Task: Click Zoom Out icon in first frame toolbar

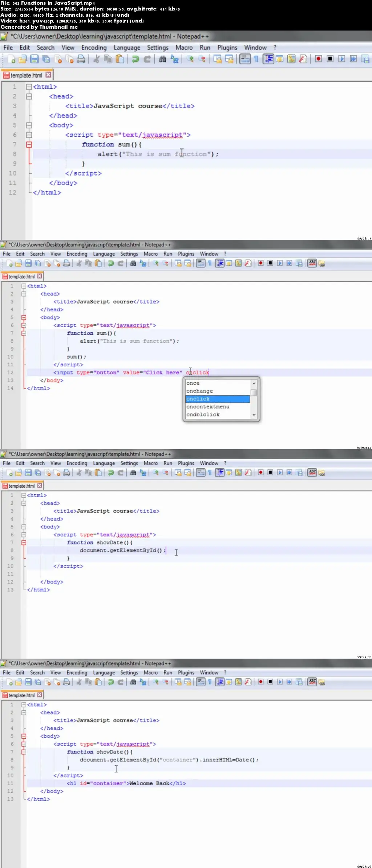Action: click(202, 59)
